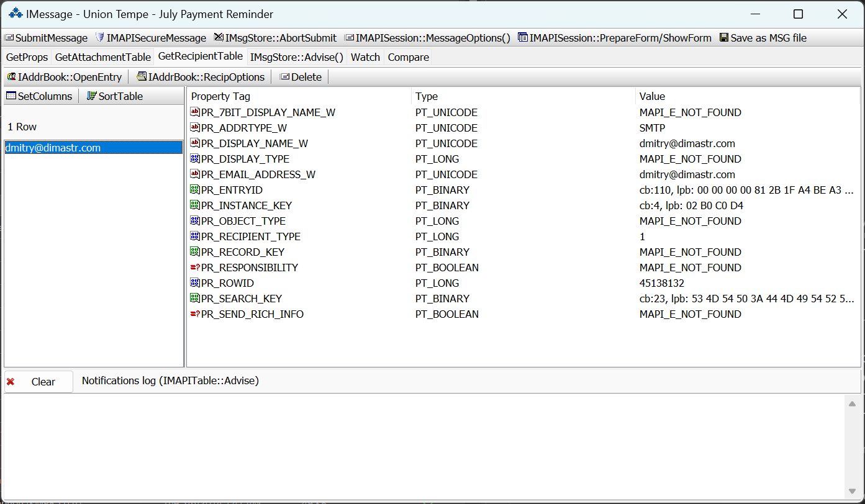Click the Save as MSG floppy icon
This screenshot has width=865, height=504.
click(x=724, y=38)
